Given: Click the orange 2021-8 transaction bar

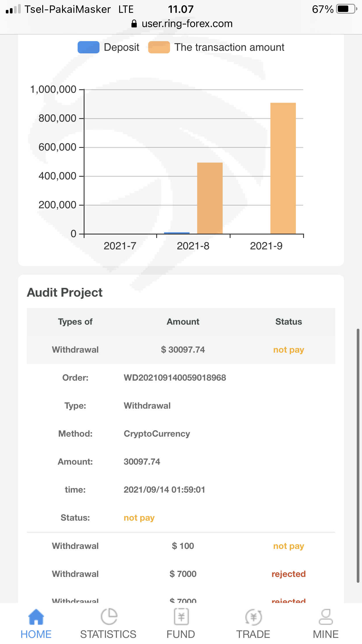Looking at the screenshot, I should [210, 198].
